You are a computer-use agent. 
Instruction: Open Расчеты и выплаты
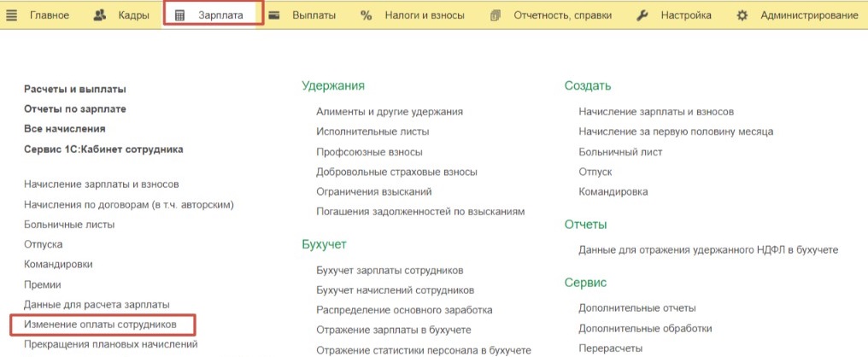75,89
